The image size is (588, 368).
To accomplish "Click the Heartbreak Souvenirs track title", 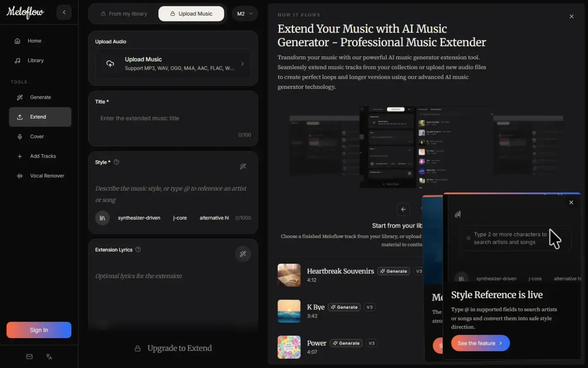I will [x=341, y=271].
